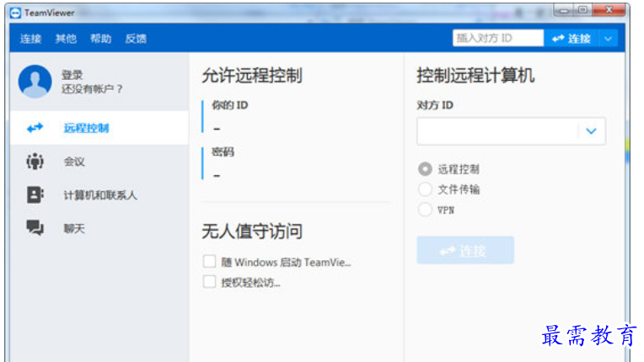Click the large 连接 button under VPN
Image resolution: width=644 pixels, height=362 pixels.
click(465, 250)
